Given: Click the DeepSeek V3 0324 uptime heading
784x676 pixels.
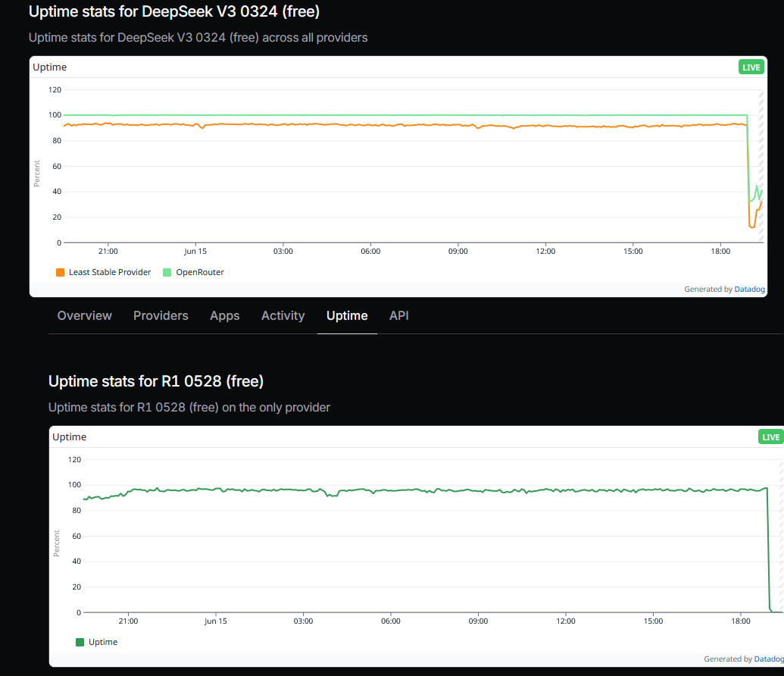Looking at the screenshot, I should click(174, 11).
